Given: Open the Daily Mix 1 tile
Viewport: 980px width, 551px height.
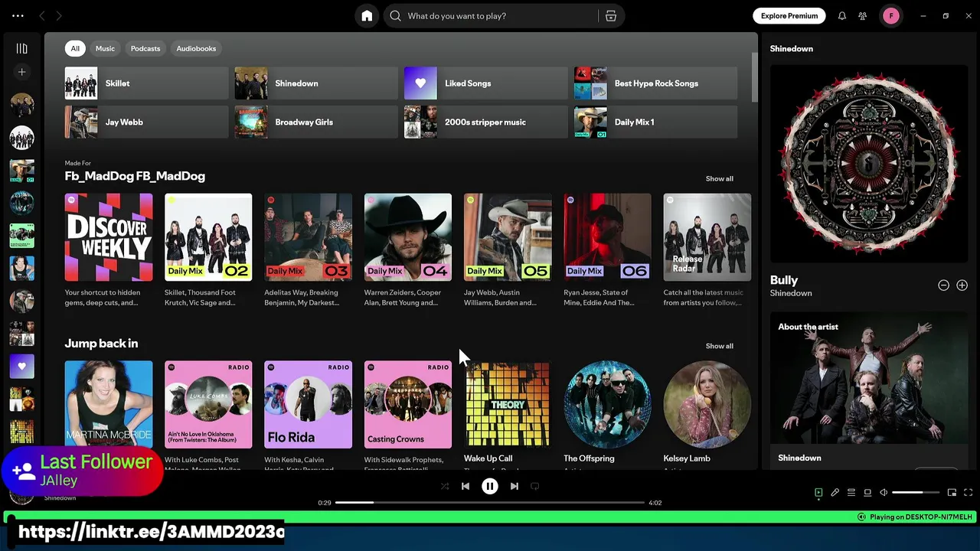Looking at the screenshot, I should pos(655,122).
